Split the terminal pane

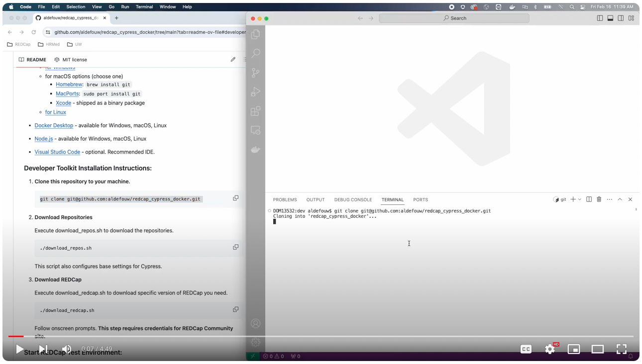(x=589, y=199)
